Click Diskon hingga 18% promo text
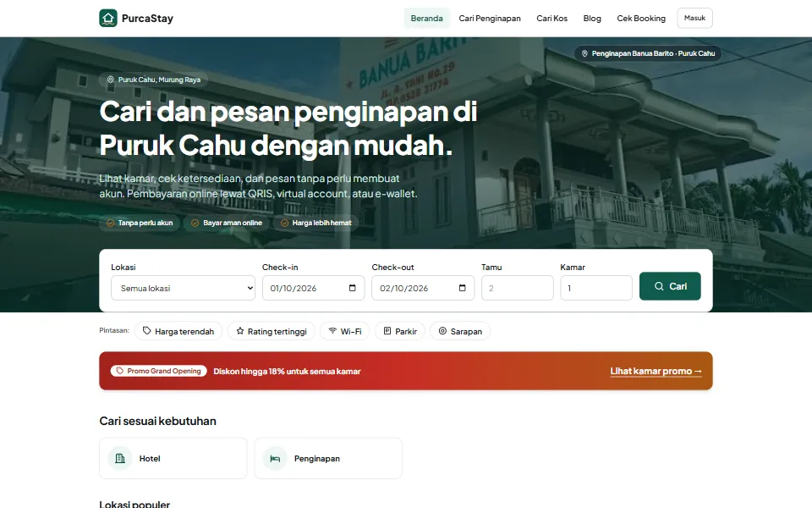 pos(287,371)
